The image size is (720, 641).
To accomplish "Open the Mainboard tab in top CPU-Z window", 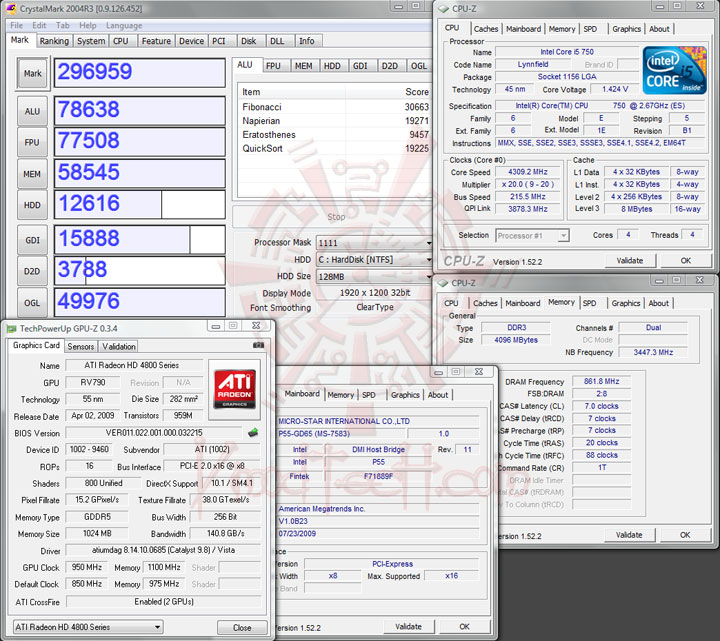I will point(523,29).
